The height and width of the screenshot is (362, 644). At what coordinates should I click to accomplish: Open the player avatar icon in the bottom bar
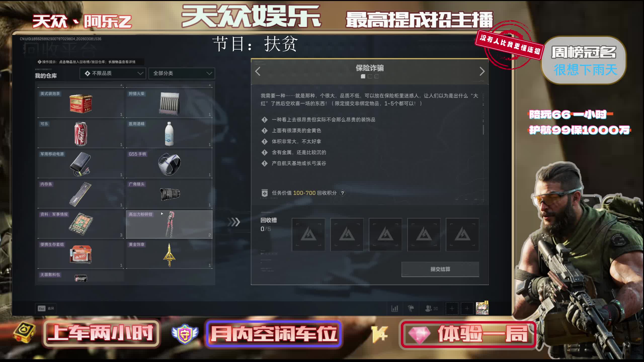[482, 308]
